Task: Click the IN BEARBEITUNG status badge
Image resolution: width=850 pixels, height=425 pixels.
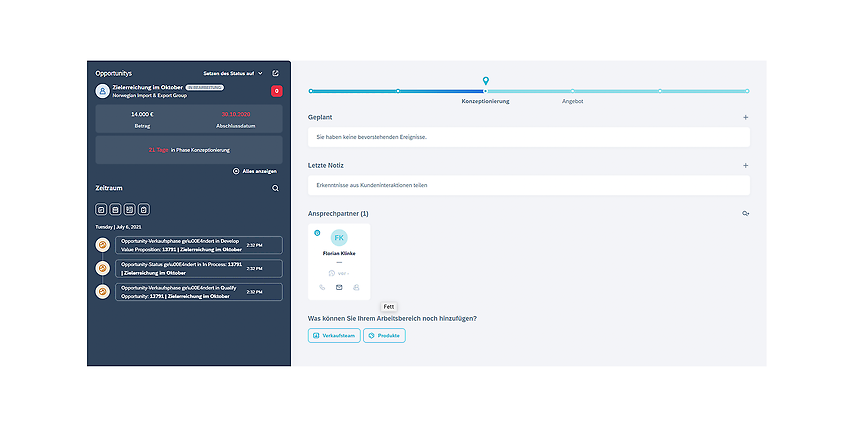Action: [205, 87]
